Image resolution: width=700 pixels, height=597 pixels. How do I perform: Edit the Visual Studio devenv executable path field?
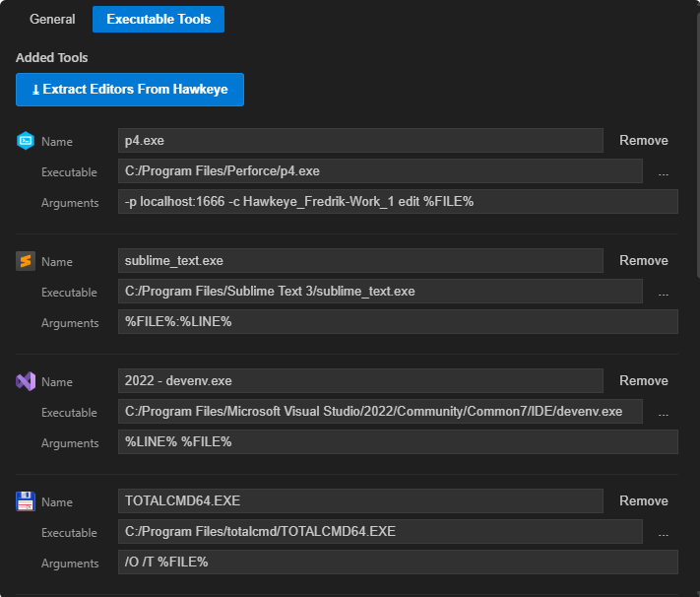click(x=380, y=412)
